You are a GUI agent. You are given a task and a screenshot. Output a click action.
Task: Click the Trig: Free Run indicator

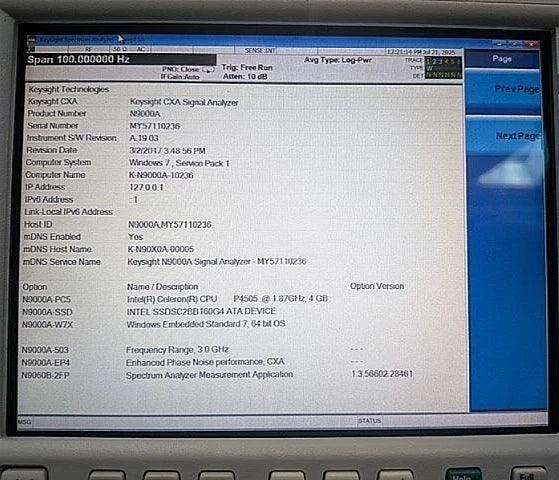(x=247, y=67)
